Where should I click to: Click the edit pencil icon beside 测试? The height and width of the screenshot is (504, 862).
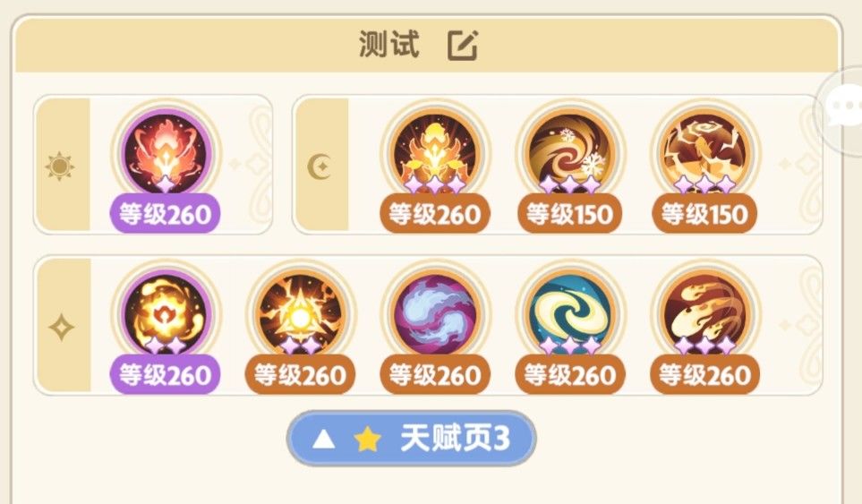click(463, 45)
